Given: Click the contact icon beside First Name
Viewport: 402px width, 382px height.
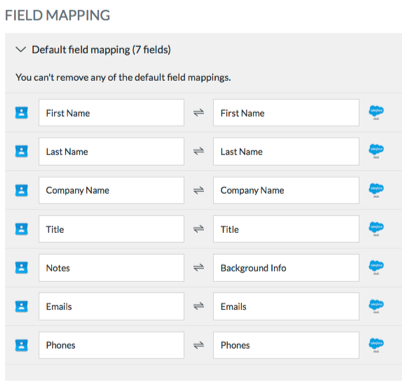Looking at the screenshot, I should click(x=22, y=113).
